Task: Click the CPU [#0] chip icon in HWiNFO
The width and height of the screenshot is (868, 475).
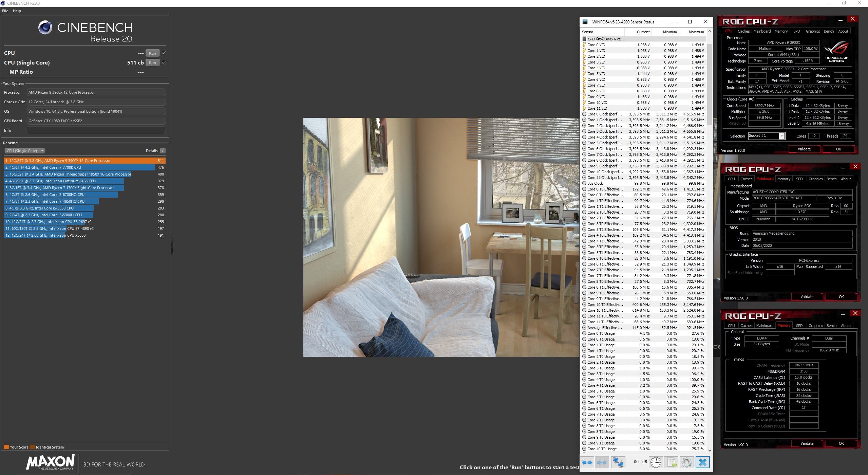Action: click(x=584, y=39)
